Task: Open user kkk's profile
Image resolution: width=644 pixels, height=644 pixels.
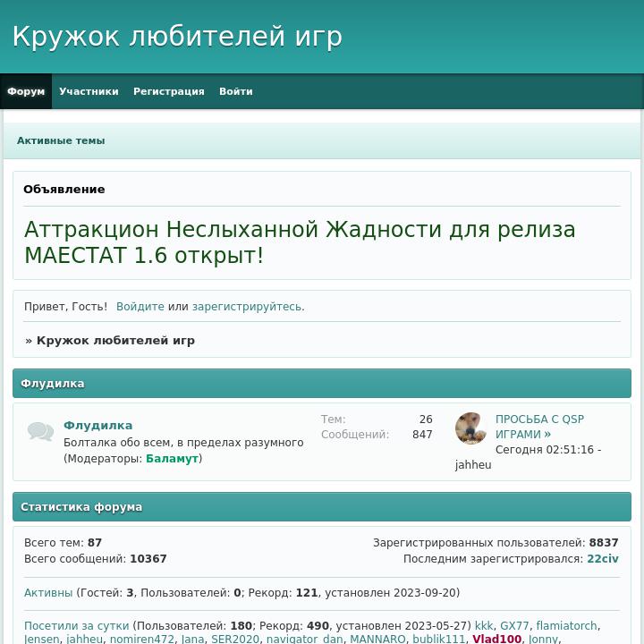Action: pos(484,625)
